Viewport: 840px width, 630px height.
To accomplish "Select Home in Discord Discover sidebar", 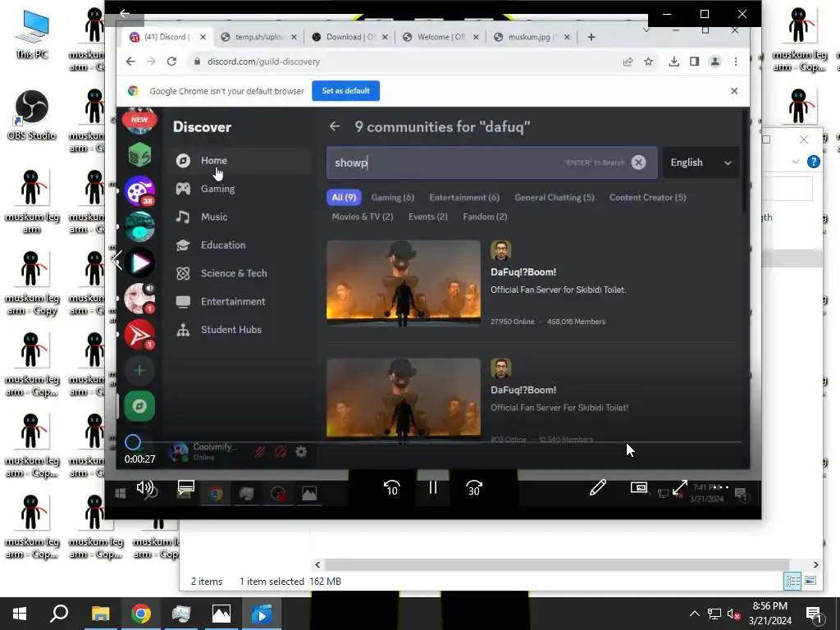I will (x=240, y=160).
